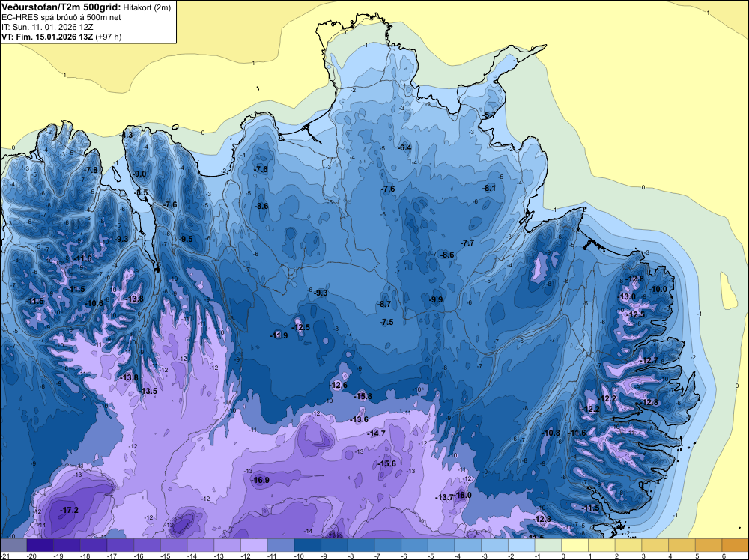
Task: Click the -8.1 temperature label
Action: [x=489, y=188]
